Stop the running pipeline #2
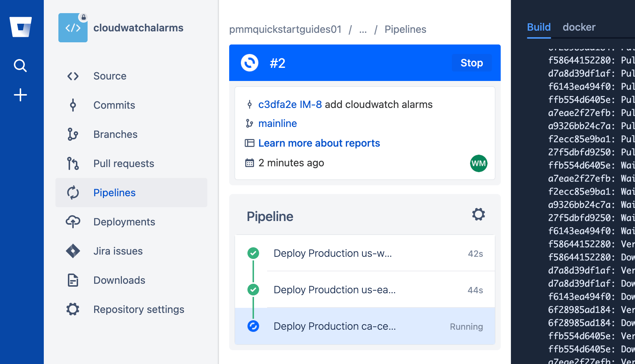The width and height of the screenshot is (635, 364). (472, 63)
